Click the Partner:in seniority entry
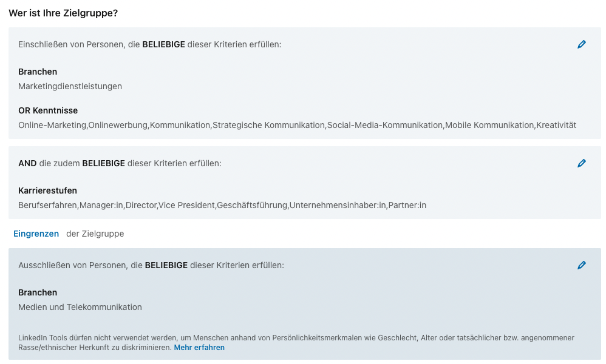Viewport: 606px width, 364px height. pyautogui.click(x=407, y=205)
